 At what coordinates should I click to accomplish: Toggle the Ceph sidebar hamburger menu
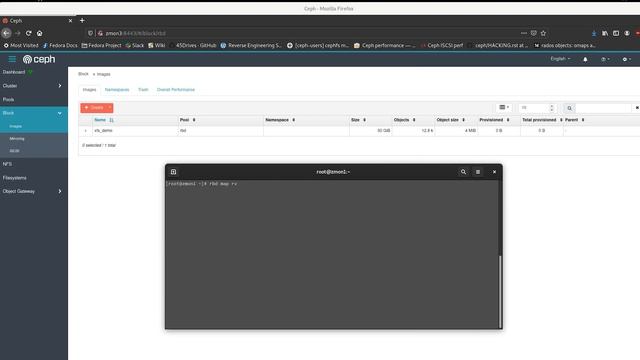(12, 59)
